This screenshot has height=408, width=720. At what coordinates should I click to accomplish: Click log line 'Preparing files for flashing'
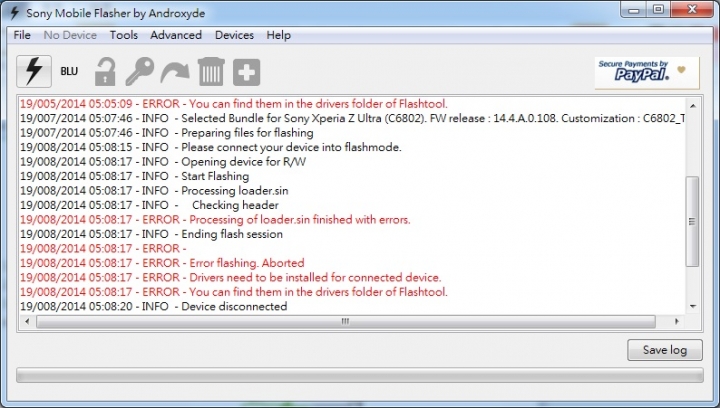[x=167, y=133]
